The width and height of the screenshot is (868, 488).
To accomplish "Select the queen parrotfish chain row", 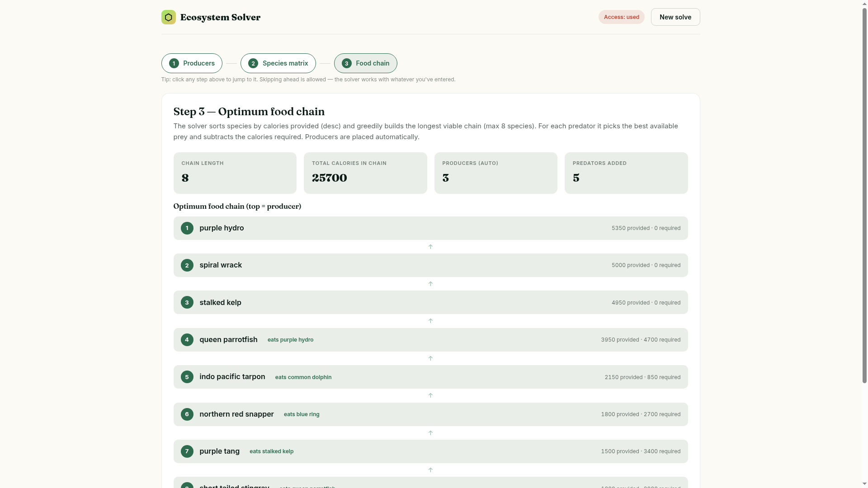I will tap(430, 340).
